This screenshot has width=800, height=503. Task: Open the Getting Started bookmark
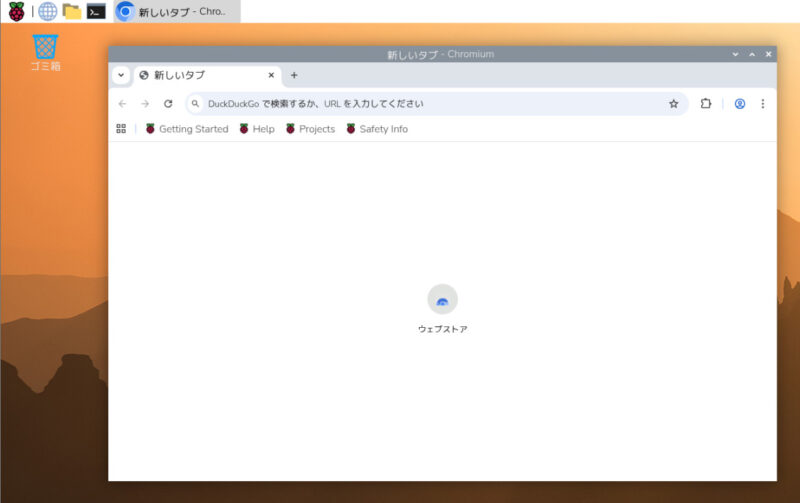(187, 129)
